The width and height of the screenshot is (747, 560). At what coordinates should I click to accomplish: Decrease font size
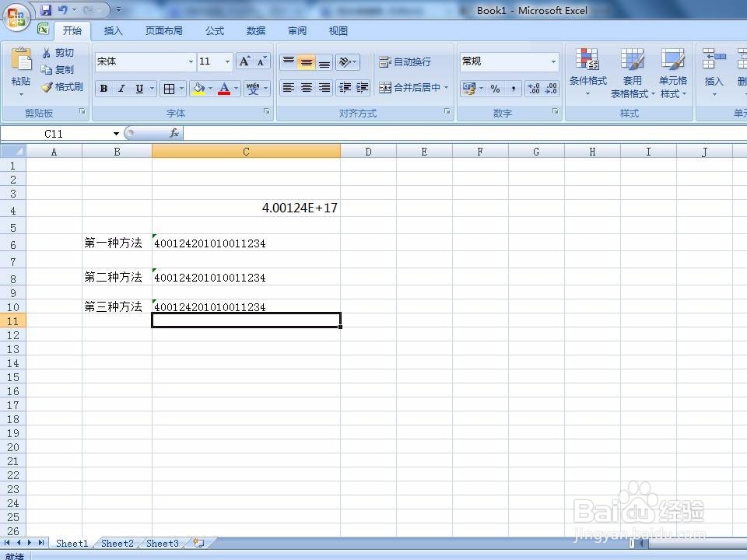(261, 61)
